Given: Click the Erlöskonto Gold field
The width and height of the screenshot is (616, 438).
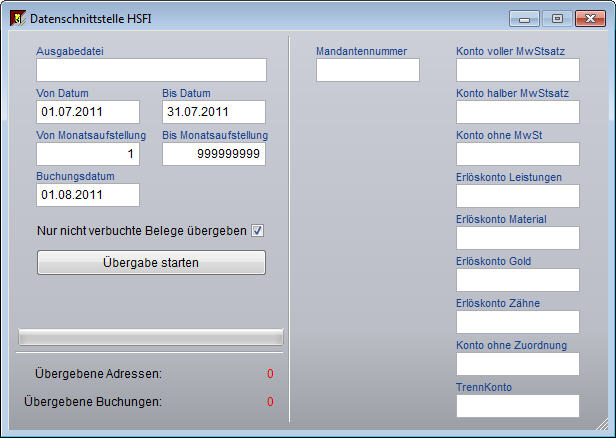Looking at the screenshot, I should pyautogui.click(x=518, y=280).
